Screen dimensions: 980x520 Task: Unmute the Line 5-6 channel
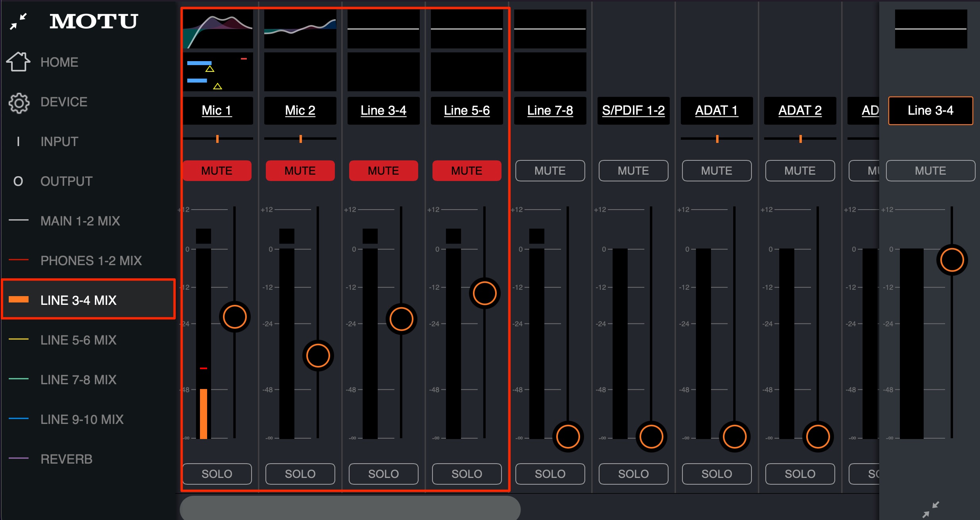(467, 171)
